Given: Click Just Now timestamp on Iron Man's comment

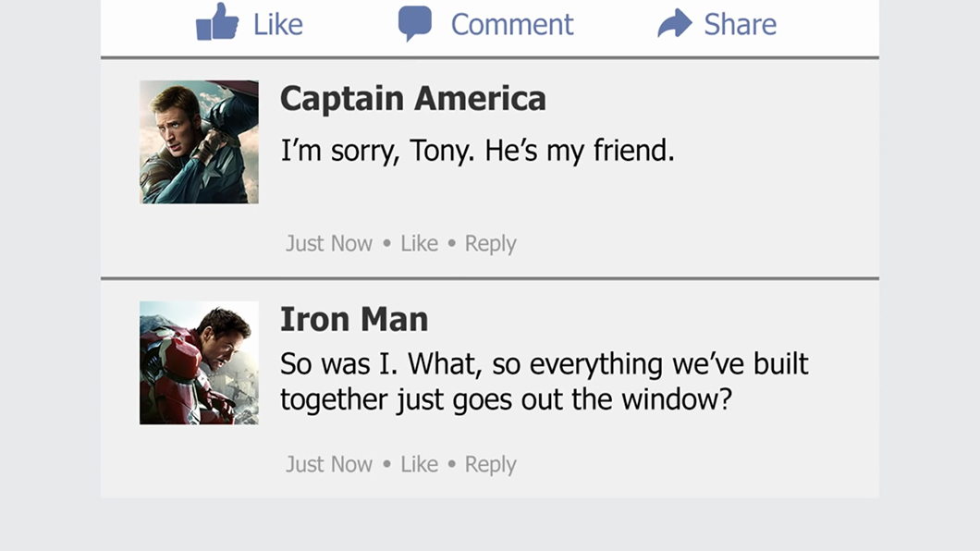Looking at the screenshot, I should click(328, 464).
